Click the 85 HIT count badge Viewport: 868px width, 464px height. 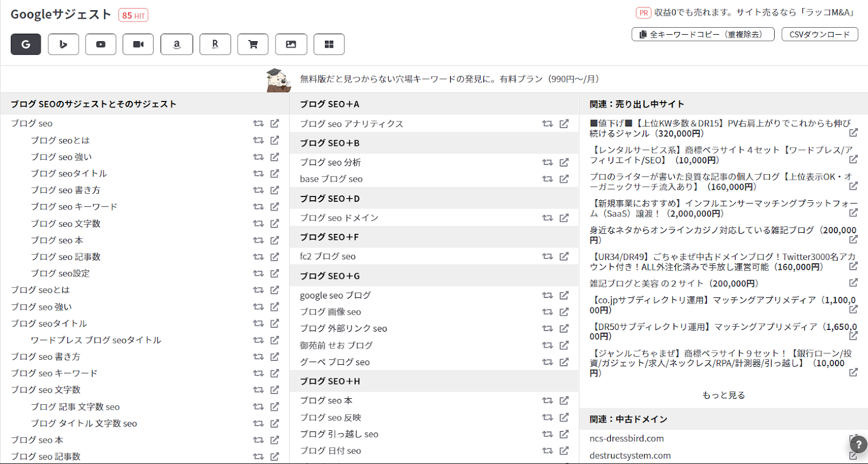coord(133,15)
